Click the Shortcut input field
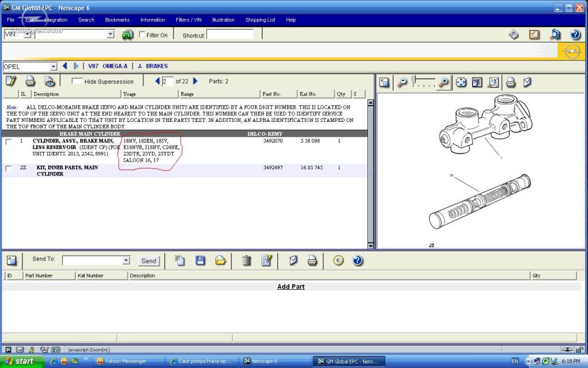The height and width of the screenshot is (368, 588). click(x=230, y=34)
